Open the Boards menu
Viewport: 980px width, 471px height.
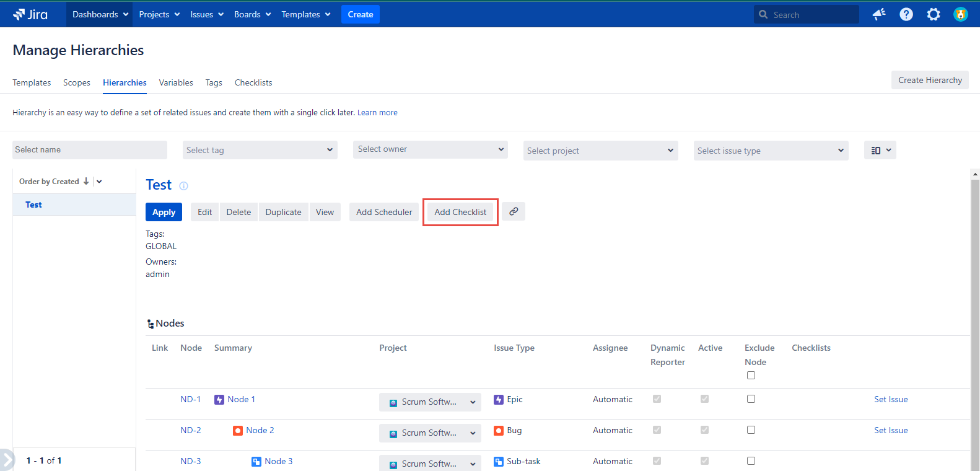[252, 14]
